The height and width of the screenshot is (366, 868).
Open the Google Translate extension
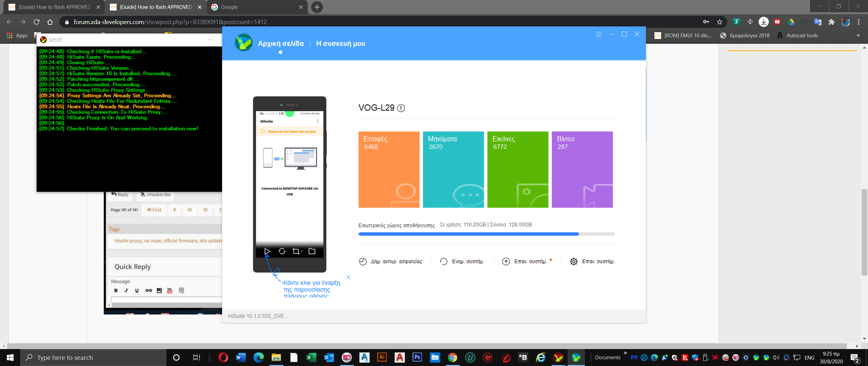pyautogui.click(x=818, y=22)
